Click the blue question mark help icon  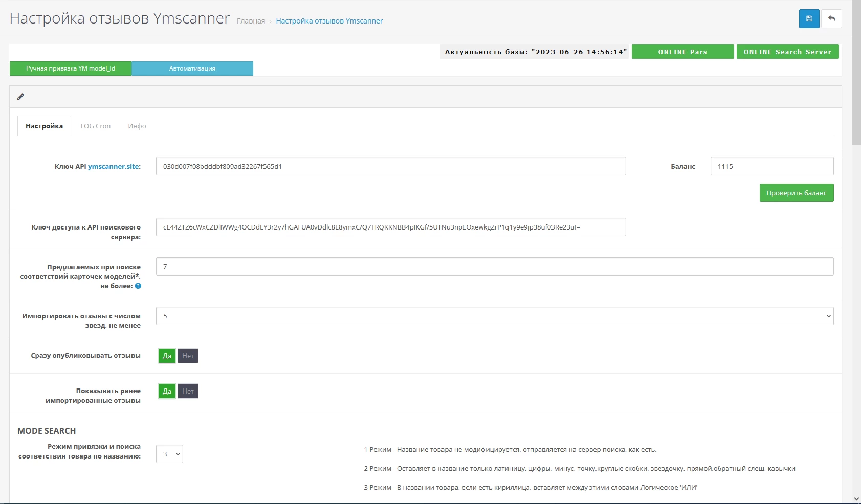tap(138, 286)
